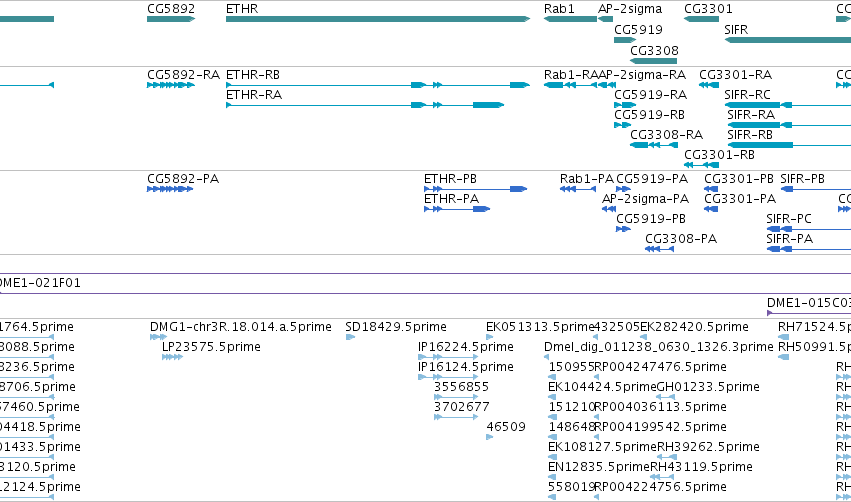Click the CG3301-RA transcript label
The width and height of the screenshot is (851, 502).
click(x=735, y=75)
